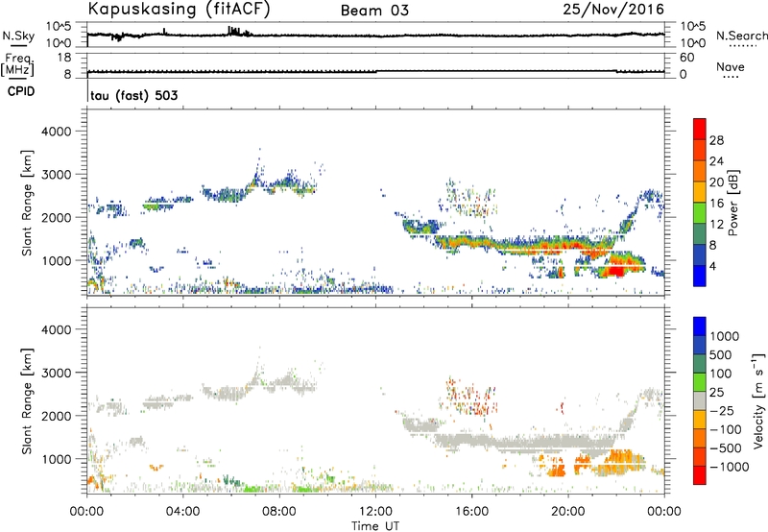Select the bright blue top Velocity colorbar segment
Viewport: 768px width, 532px height.
click(700, 326)
